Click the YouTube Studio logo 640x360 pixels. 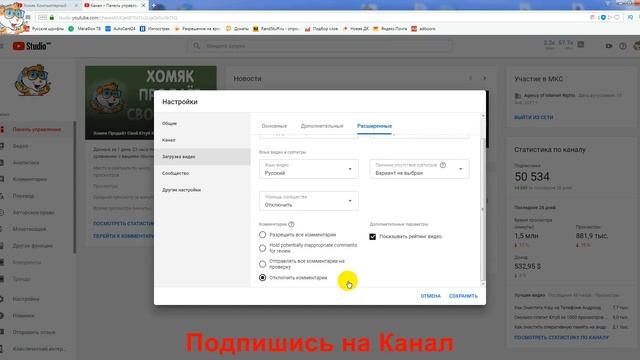31,46
